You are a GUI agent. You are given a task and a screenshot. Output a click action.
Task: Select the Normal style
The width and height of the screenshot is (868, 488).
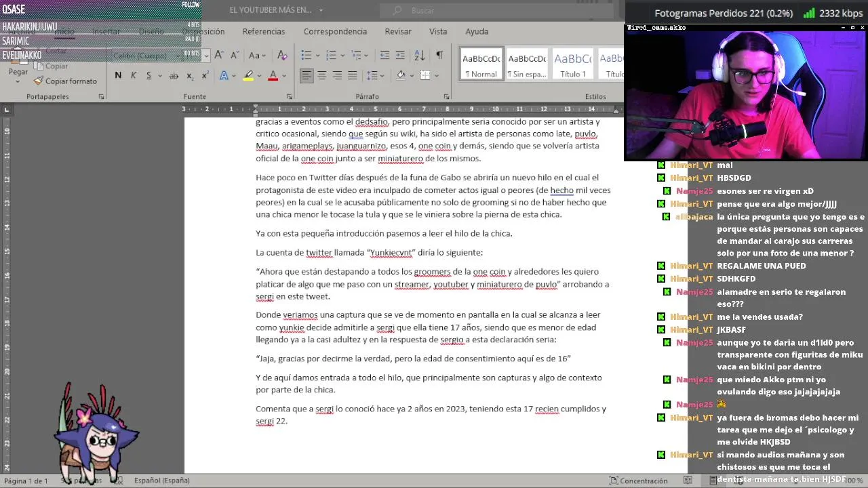(x=481, y=64)
